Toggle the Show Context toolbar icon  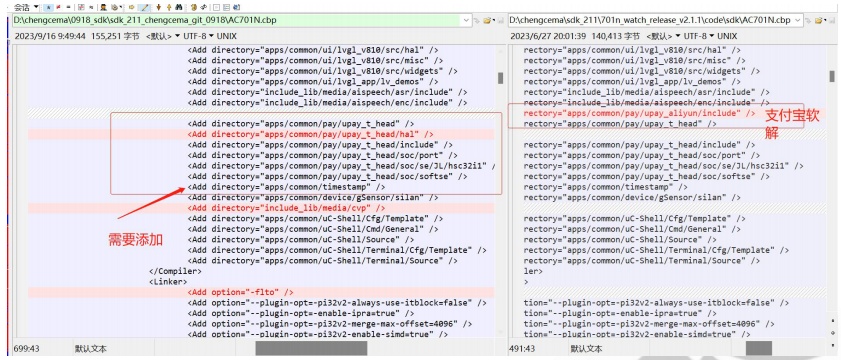[81, 8]
